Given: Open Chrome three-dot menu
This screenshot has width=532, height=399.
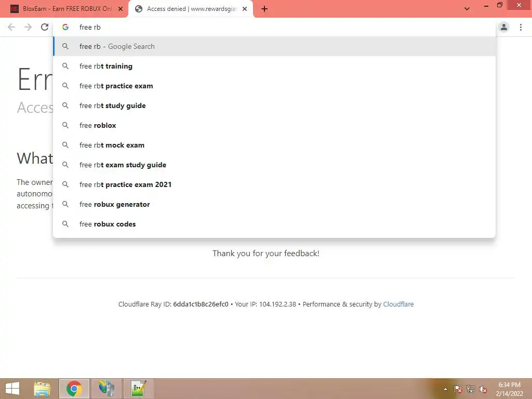Looking at the screenshot, I should pos(521,27).
